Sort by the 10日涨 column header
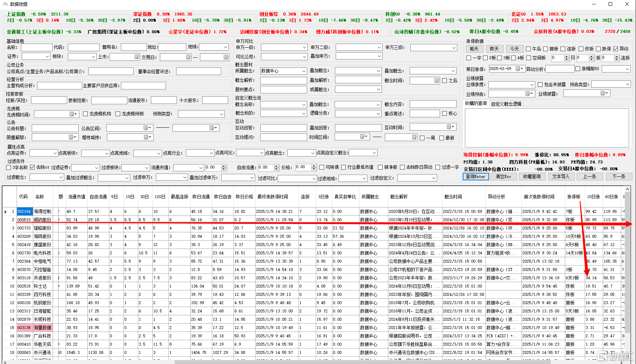This screenshot has width=636, height=364. [593, 197]
